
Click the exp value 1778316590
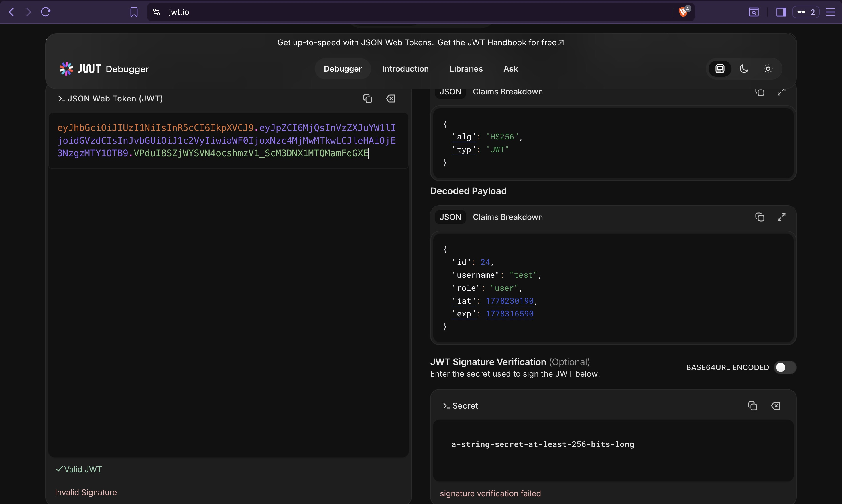tap(509, 314)
